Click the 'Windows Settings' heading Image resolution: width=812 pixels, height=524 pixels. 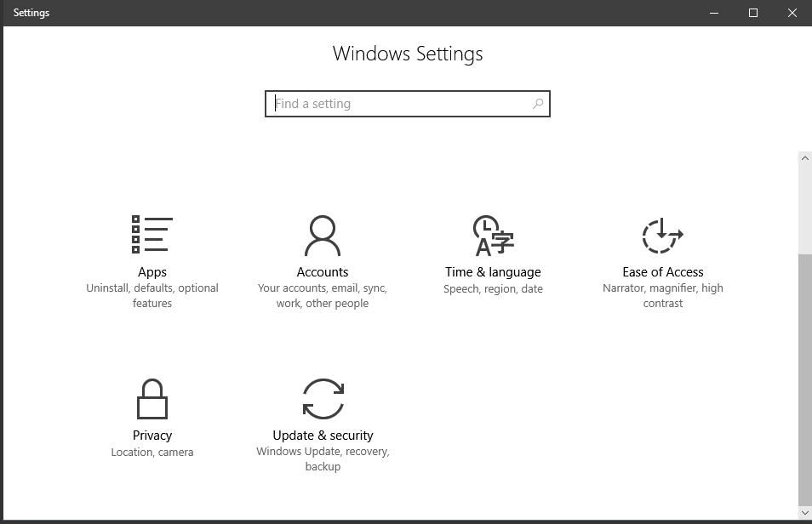pos(408,54)
